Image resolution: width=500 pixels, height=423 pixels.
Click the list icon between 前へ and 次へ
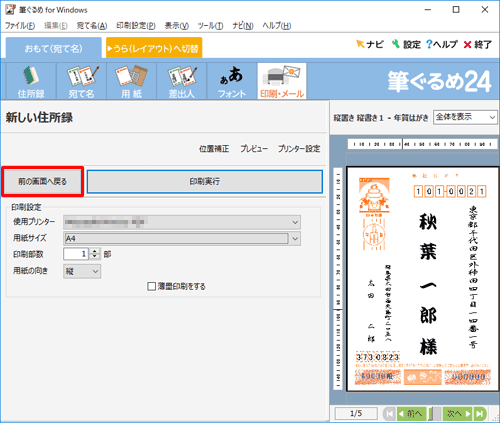pos(435,414)
